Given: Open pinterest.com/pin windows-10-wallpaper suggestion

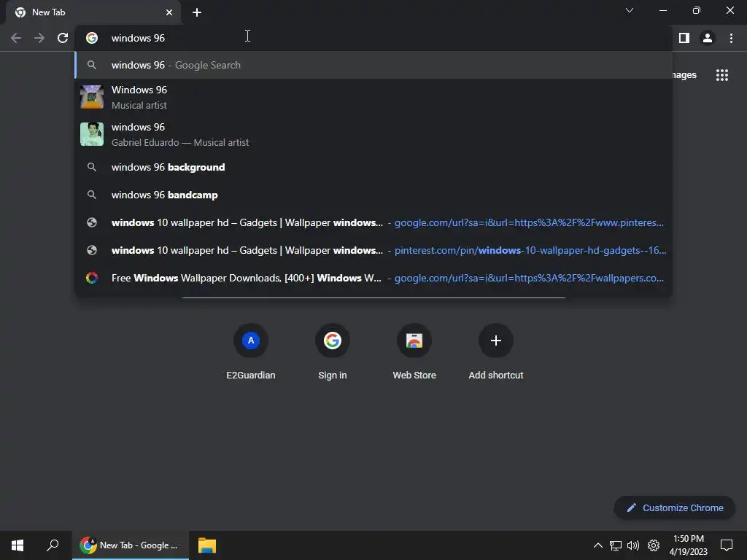Looking at the screenshot, I should tap(373, 250).
